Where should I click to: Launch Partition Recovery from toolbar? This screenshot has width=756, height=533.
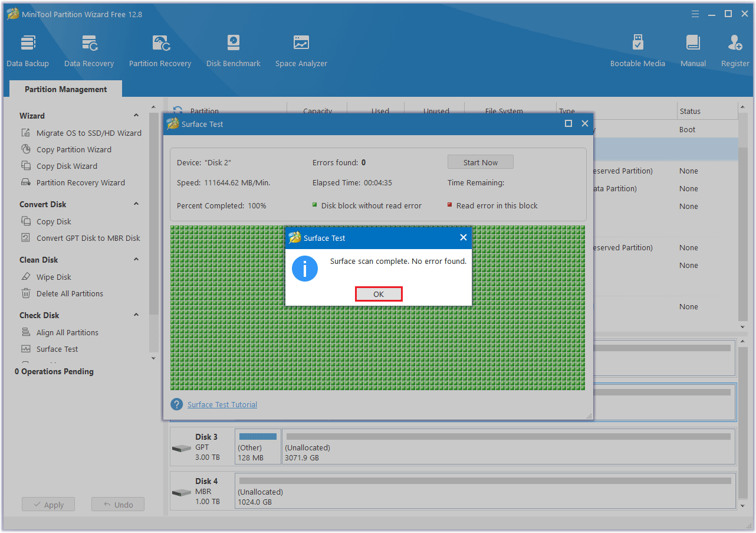click(x=160, y=51)
